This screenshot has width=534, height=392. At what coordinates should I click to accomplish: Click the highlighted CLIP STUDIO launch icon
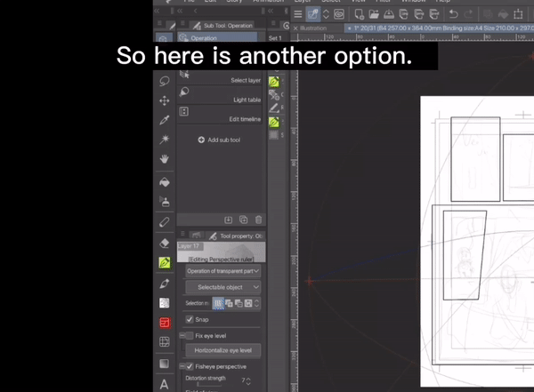(312, 14)
